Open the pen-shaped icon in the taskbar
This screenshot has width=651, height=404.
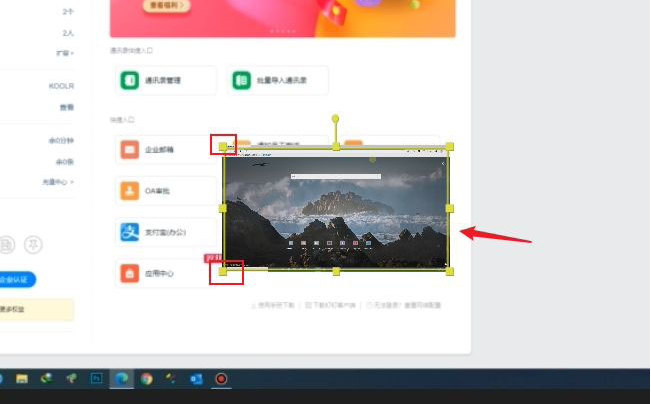(171, 378)
